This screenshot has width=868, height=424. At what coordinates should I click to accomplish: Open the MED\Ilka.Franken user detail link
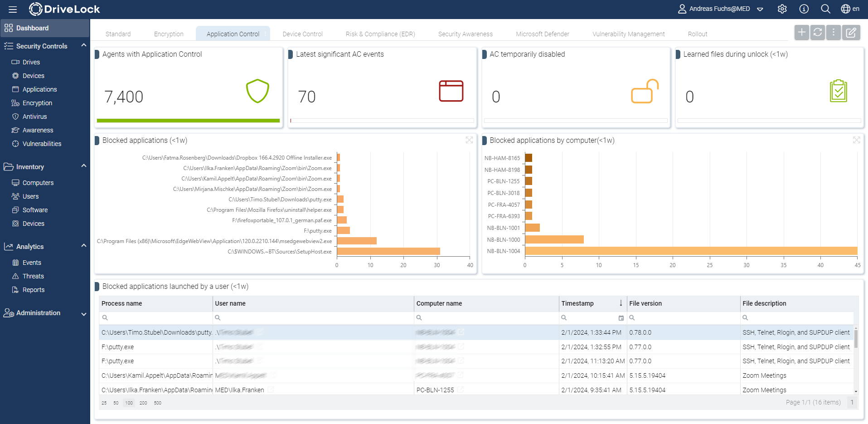click(x=271, y=390)
